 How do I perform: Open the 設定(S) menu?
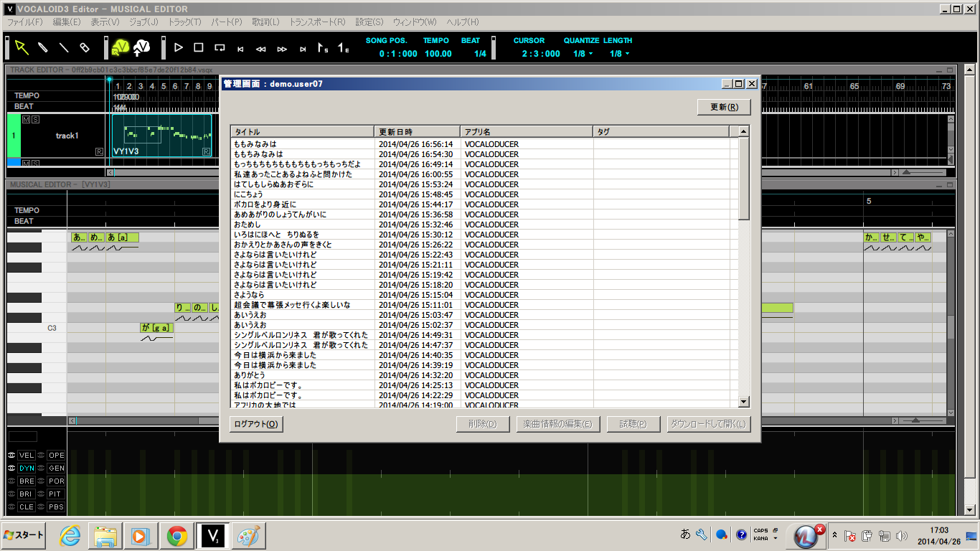pos(369,22)
